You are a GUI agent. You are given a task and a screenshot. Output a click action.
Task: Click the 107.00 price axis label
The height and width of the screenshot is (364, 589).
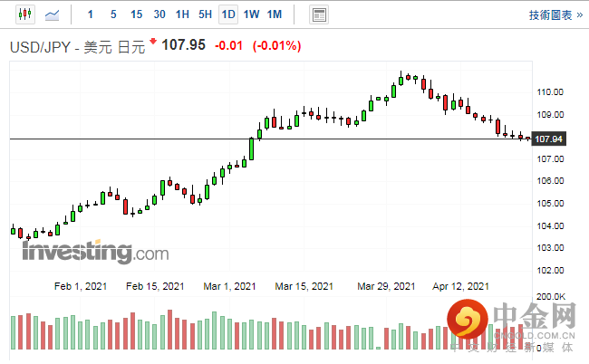click(x=550, y=159)
